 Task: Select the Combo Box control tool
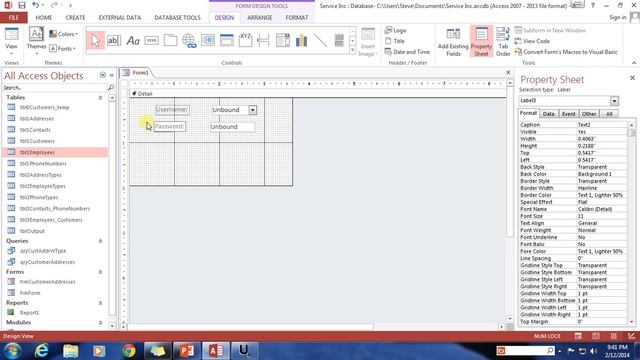point(282,40)
